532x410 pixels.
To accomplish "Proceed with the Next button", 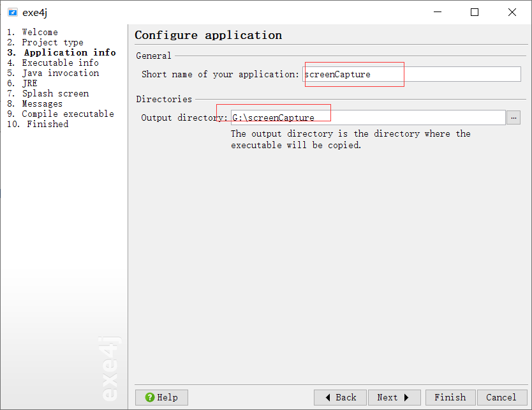I will (394, 397).
